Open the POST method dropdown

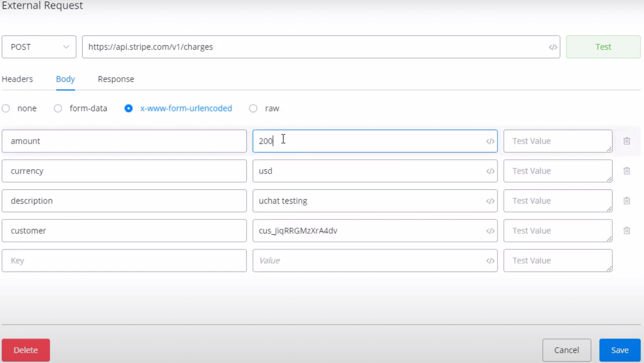[39, 47]
